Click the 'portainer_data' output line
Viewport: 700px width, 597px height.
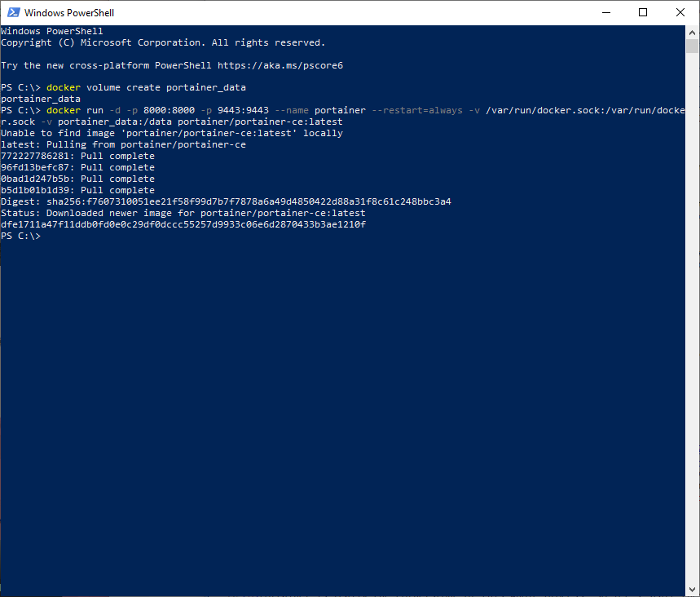pyautogui.click(x=41, y=99)
